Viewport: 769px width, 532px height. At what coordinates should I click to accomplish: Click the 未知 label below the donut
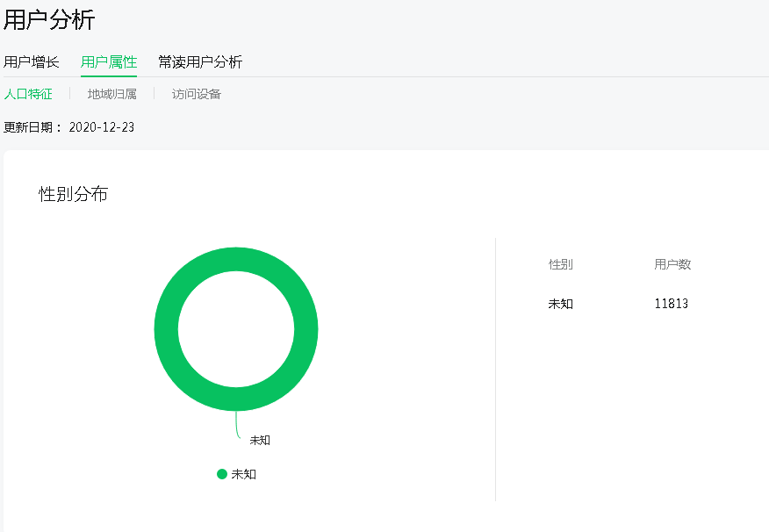260,441
